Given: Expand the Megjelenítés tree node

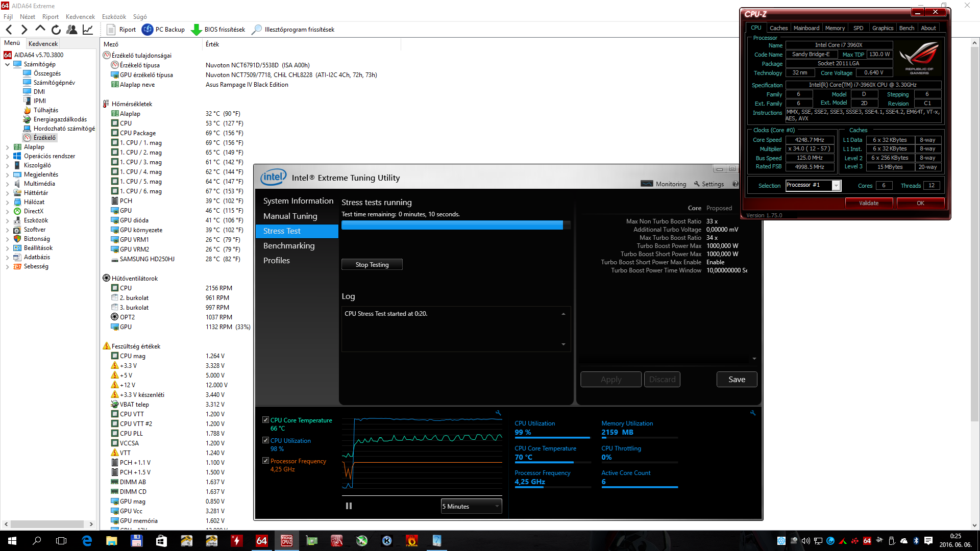Looking at the screenshot, I should coord(8,174).
